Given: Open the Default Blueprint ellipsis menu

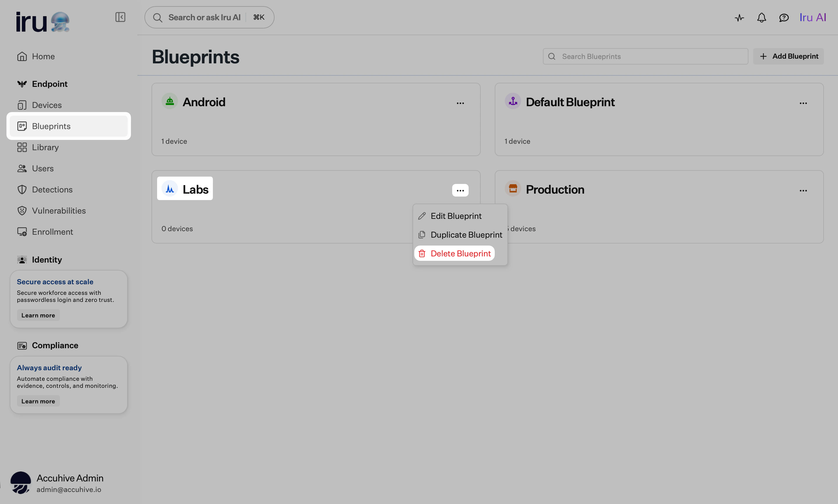Looking at the screenshot, I should pos(803,103).
